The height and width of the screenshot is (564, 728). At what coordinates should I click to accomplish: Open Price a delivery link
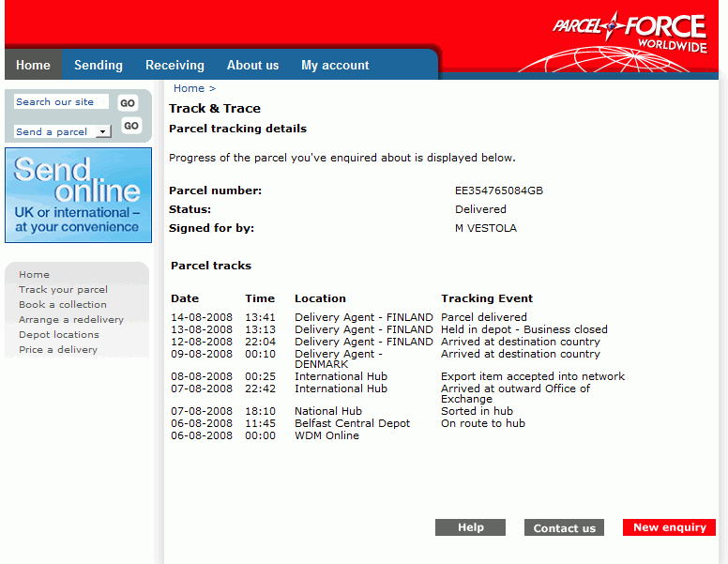click(x=58, y=350)
